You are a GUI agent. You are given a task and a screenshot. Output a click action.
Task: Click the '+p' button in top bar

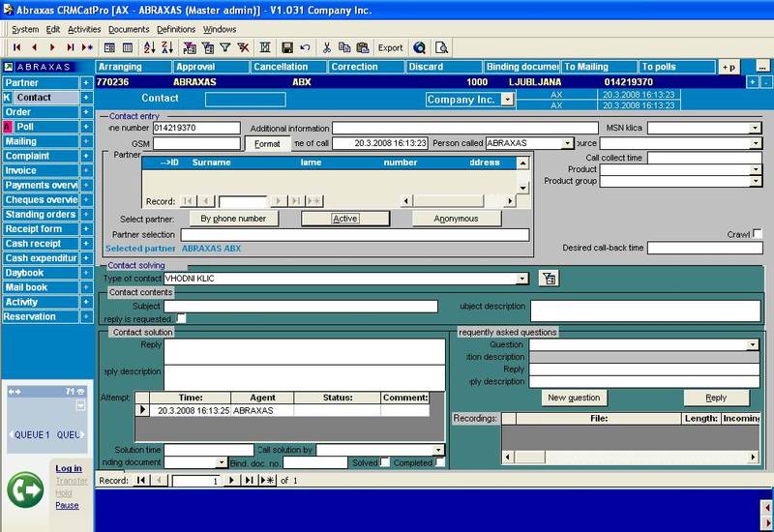click(x=729, y=67)
